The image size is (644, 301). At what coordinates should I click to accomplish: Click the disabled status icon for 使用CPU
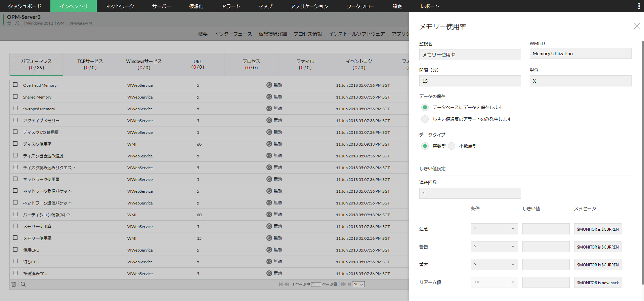click(x=269, y=250)
